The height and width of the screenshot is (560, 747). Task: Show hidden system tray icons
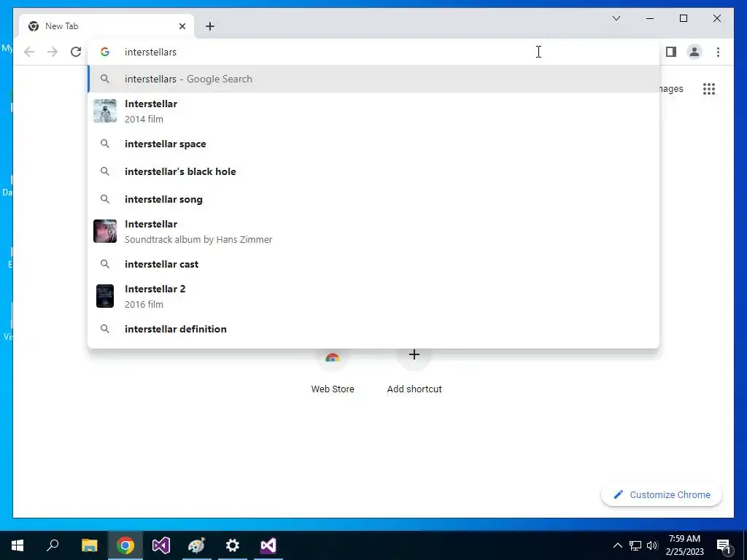[x=617, y=545]
